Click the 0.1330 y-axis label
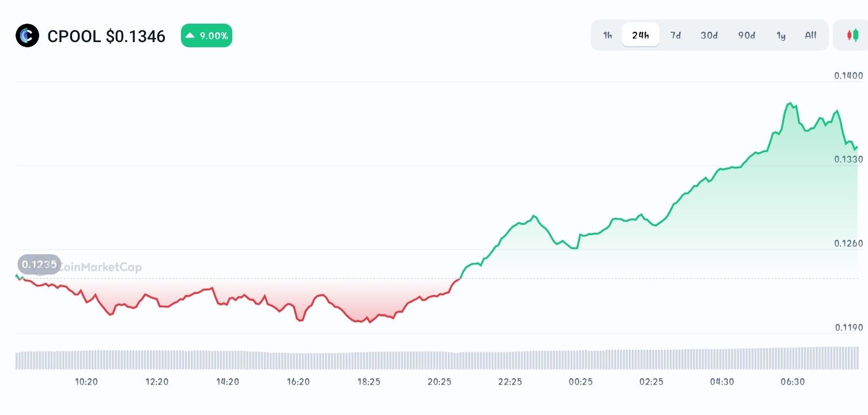Viewport: 868px width, 415px height. [x=848, y=159]
